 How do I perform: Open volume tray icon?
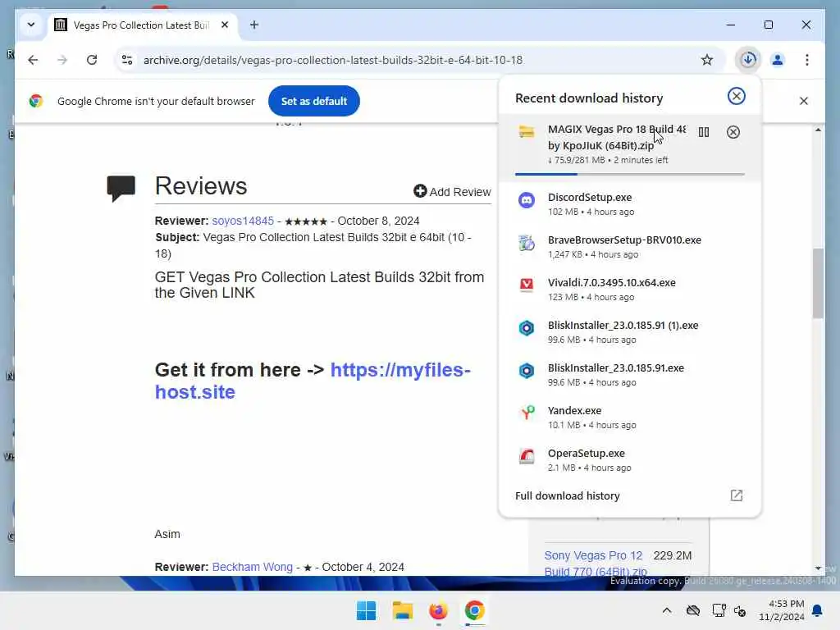pyautogui.click(x=740, y=610)
